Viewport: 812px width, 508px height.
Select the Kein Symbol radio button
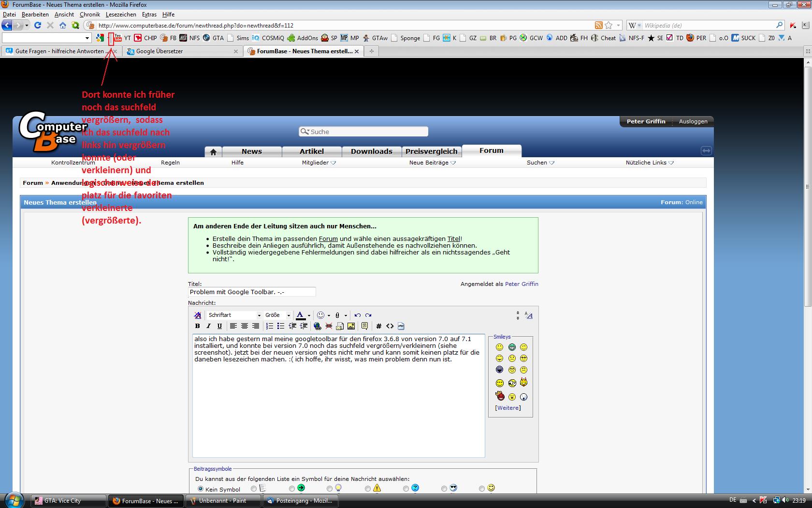tap(201, 489)
